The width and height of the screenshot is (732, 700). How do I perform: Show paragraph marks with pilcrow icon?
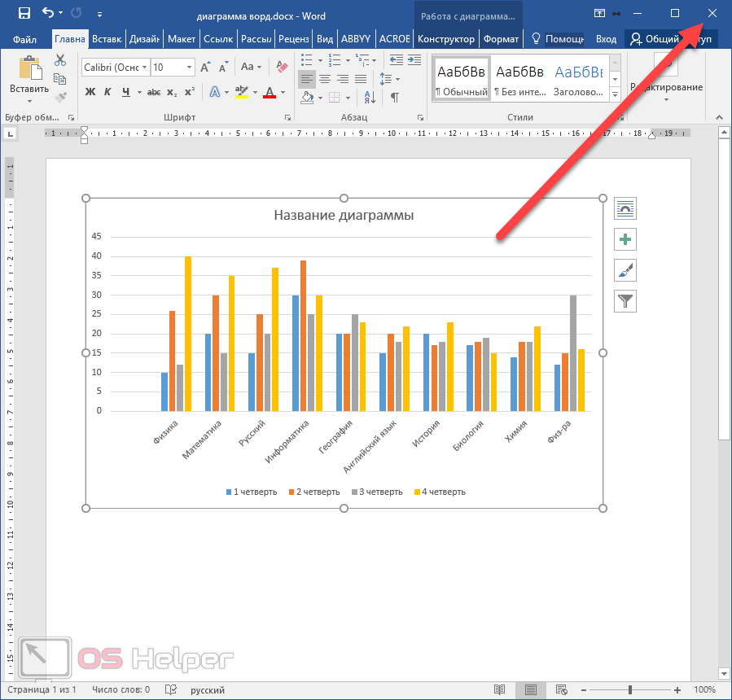[395, 98]
